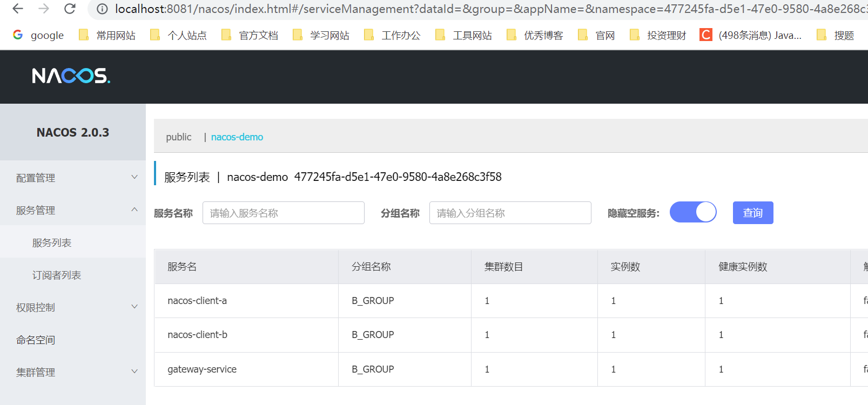Viewport: 868px width, 405px height.
Task: Open the 搜题 bookmark folder
Action: click(836, 35)
